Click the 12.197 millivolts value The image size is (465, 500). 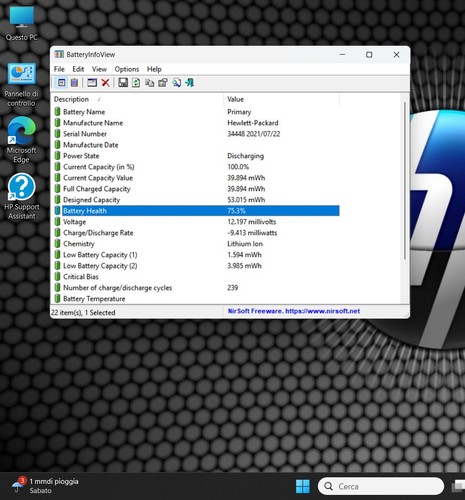252,222
